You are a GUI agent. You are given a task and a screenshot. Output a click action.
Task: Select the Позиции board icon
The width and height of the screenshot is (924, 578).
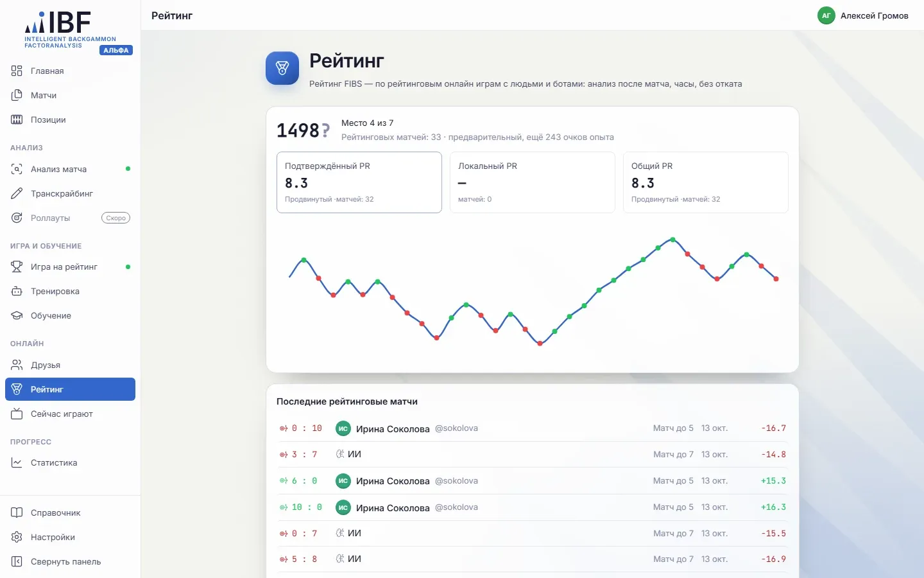point(17,119)
